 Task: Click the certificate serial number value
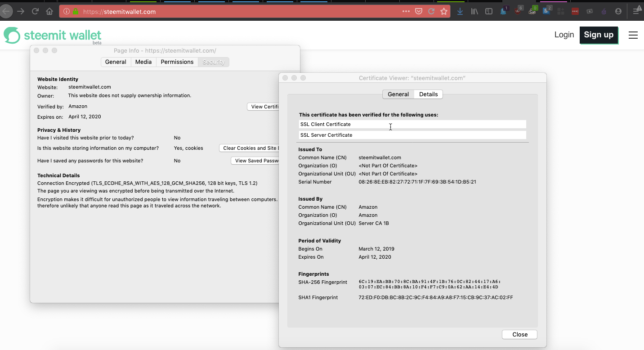tap(417, 182)
